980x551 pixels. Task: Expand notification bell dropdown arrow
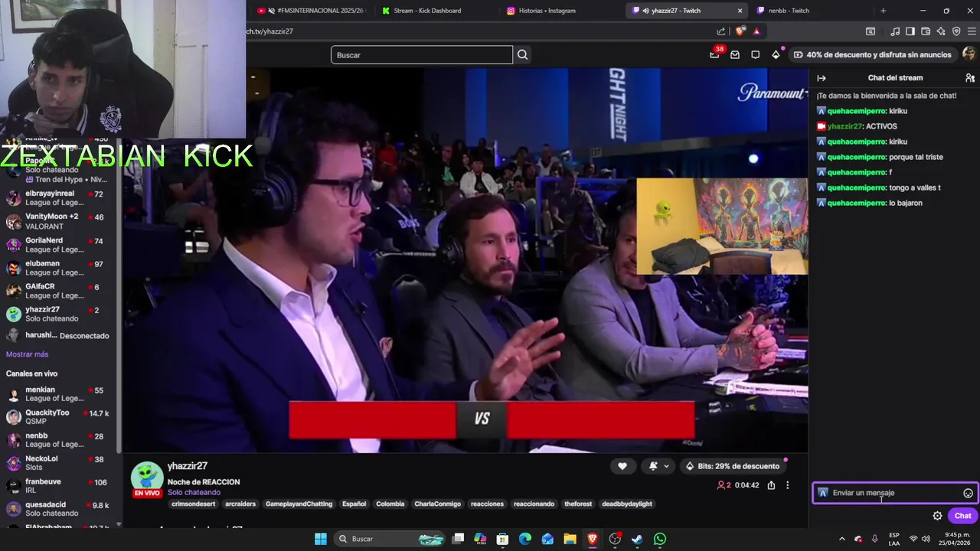[666, 466]
